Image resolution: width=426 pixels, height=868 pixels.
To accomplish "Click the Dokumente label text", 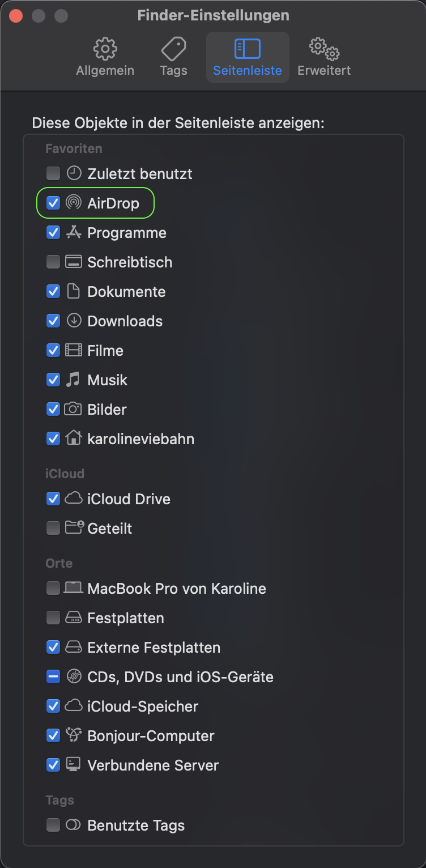I will point(126,292).
